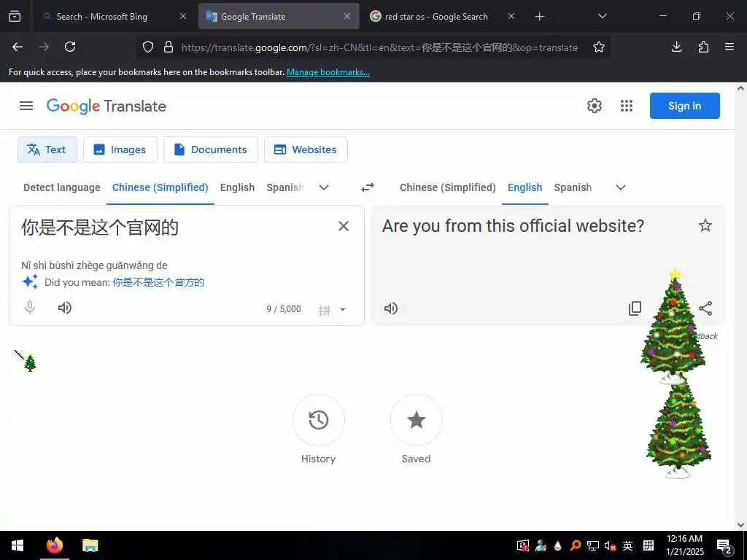The image size is (747, 560).
Task: Toggle the IME language indicator
Action: point(628,545)
